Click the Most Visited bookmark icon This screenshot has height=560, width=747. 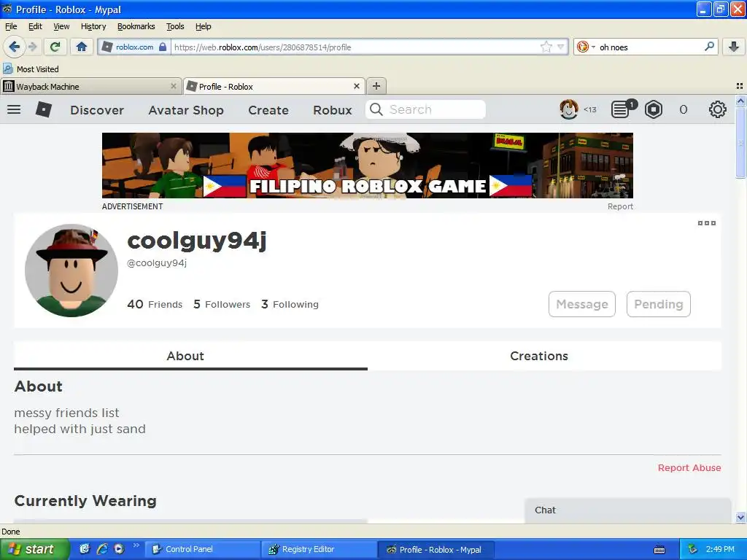pyautogui.click(x=8, y=69)
